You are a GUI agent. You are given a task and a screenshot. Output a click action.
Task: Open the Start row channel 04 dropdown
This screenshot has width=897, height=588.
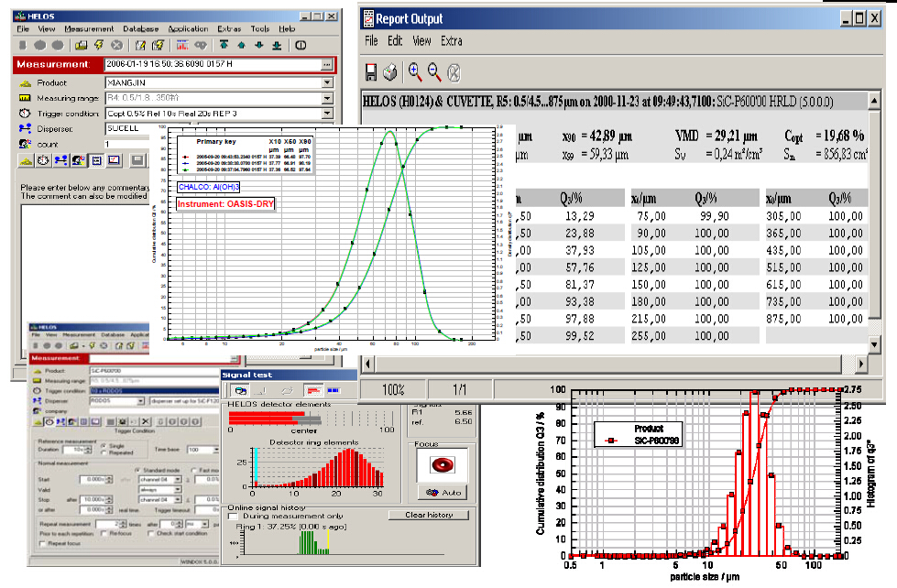178,479
